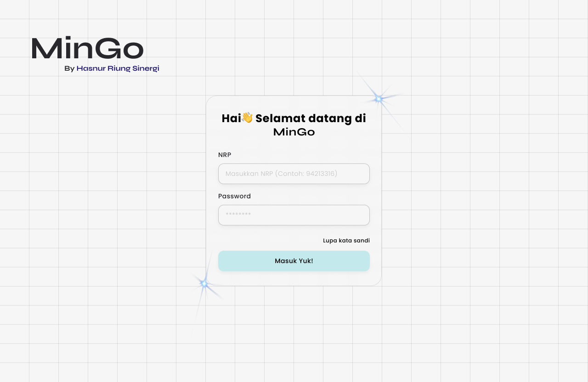Click the By text under logo
Screen dimensions: 588x382
tap(69, 68)
